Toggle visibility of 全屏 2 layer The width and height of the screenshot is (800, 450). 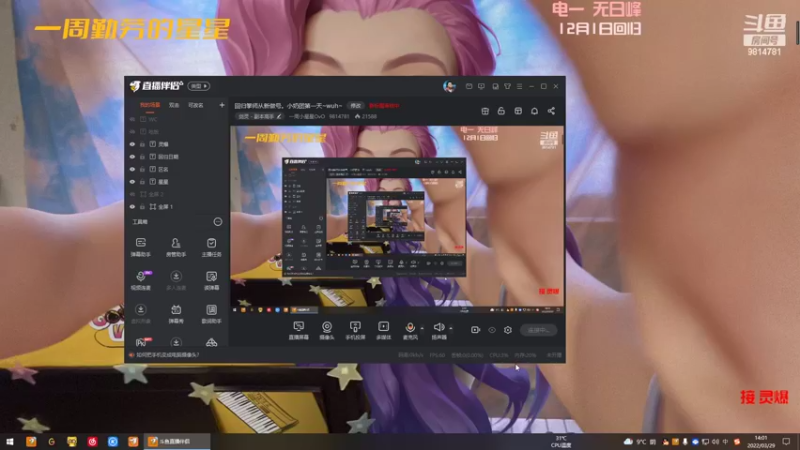132,194
